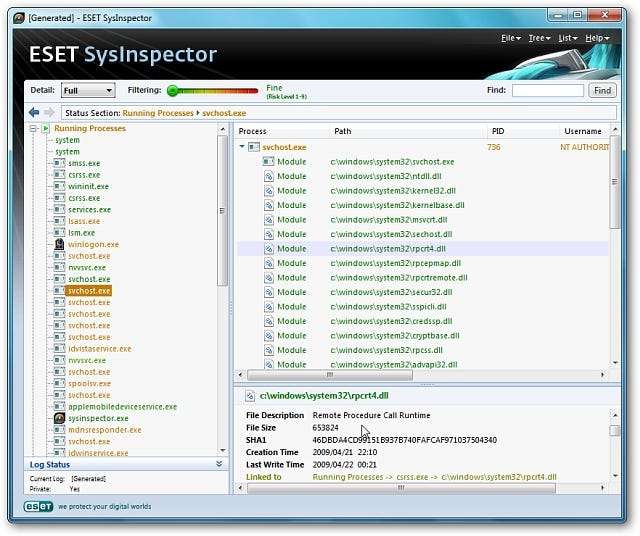Open the Detail level dropdown
Viewport: 640px width, 536px height.
87,90
